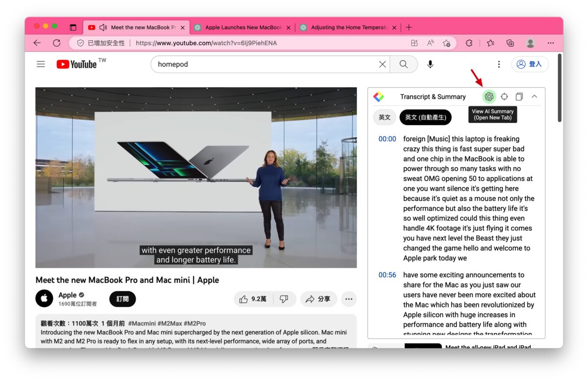Dislike the video with thumbs down
This screenshot has width=588, height=381.
(284, 299)
